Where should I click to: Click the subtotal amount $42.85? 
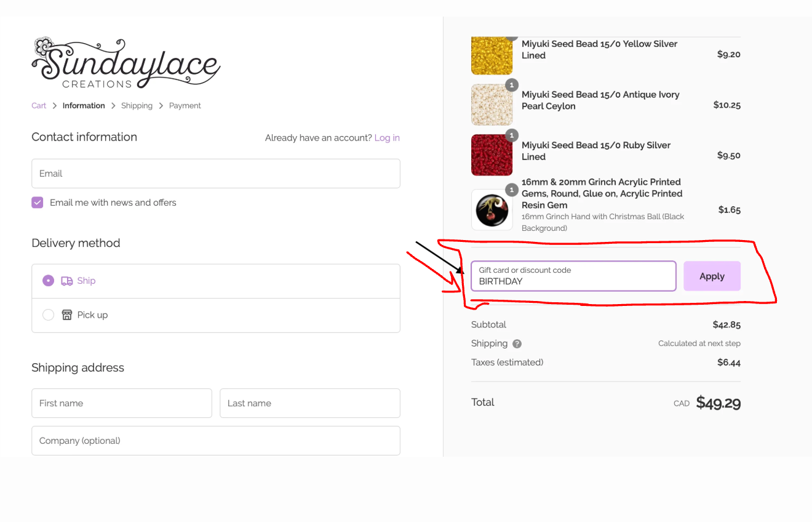coord(726,324)
